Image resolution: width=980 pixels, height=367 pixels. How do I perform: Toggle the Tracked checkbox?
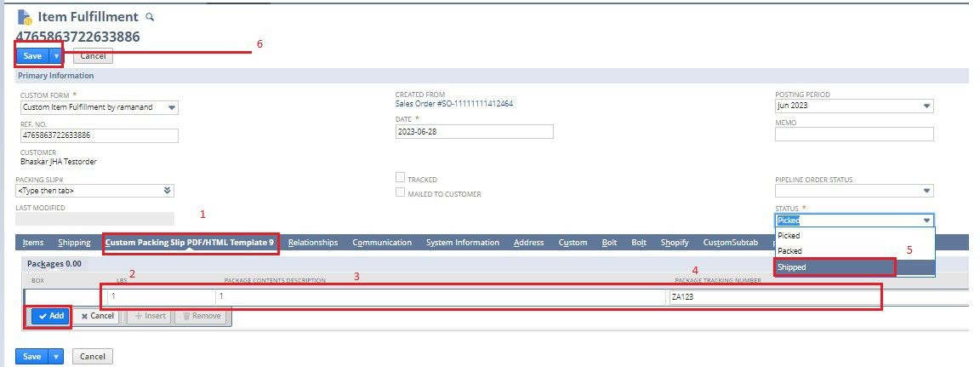point(400,178)
